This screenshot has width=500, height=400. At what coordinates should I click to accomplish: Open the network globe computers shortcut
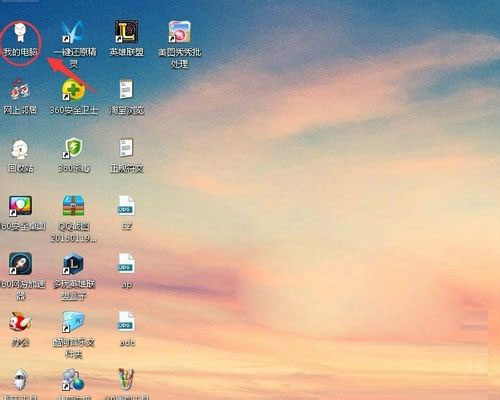pos(74,379)
